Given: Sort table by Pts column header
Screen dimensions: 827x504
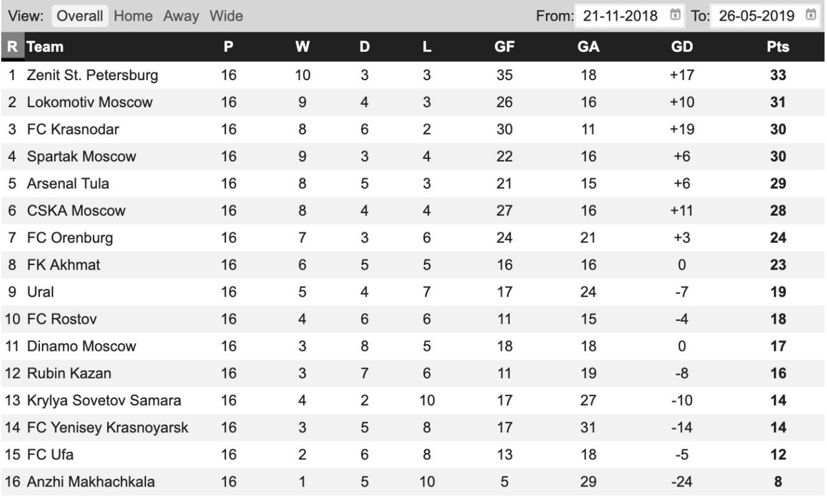Looking at the screenshot, I should 778,47.
